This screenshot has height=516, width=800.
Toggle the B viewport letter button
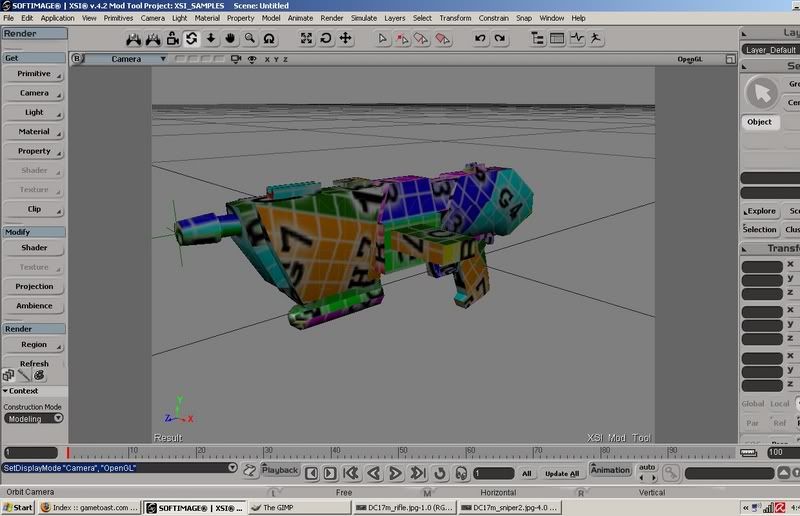pyautogui.click(x=77, y=59)
